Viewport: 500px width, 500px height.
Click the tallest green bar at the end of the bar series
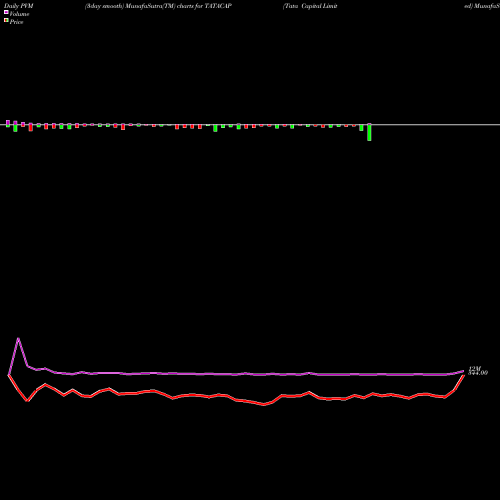pyautogui.click(x=369, y=132)
